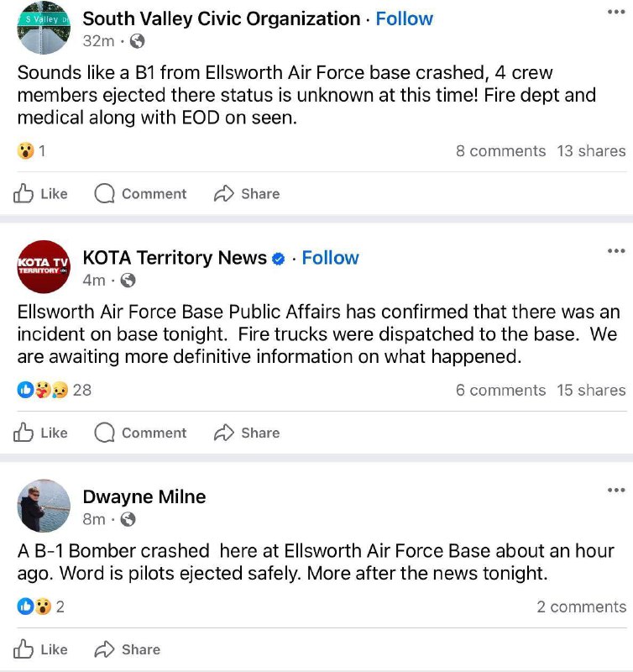
Task: Open Dwayne Milne's profile picture
Action: point(44,506)
